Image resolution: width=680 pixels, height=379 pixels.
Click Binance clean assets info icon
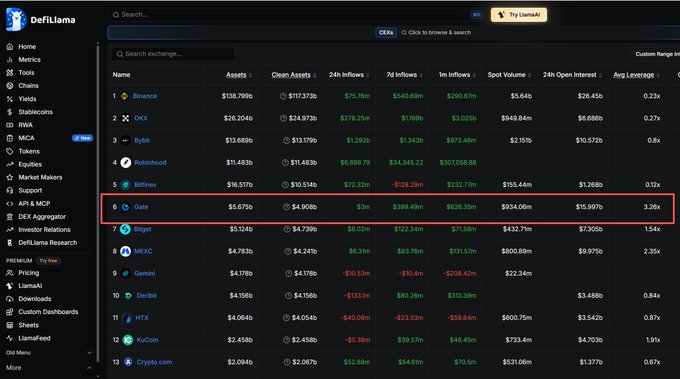(x=283, y=96)
